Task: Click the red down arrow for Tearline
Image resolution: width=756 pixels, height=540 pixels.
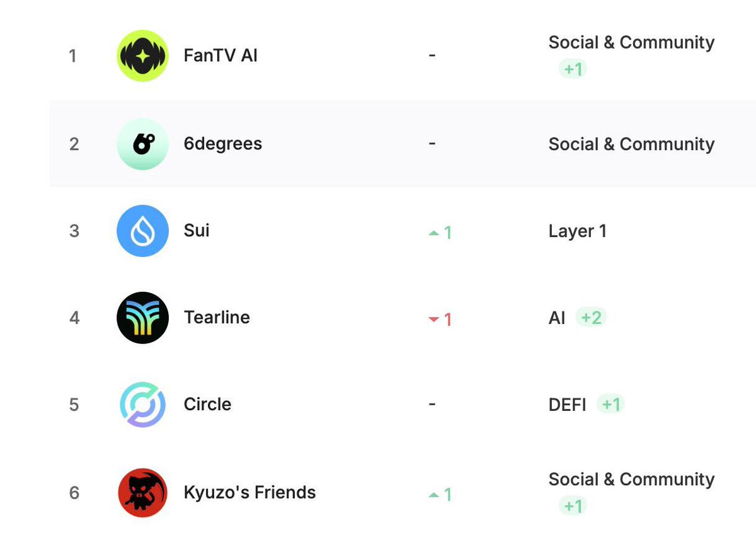Action: click(433, 320)
